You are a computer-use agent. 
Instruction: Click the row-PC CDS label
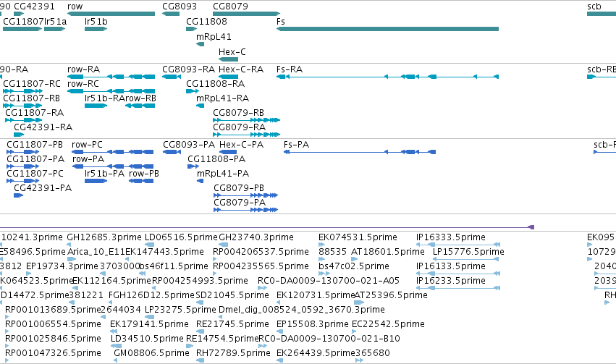pyautogui.click(x=87, y=145)
